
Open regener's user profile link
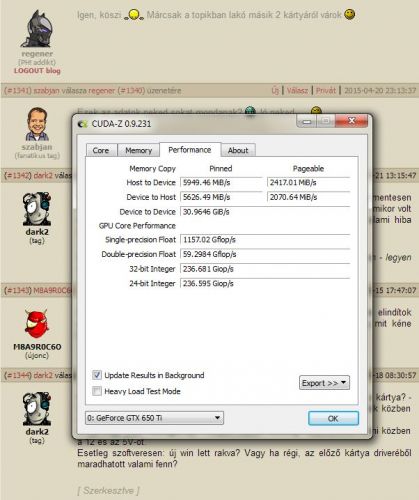tap(37, 54)
